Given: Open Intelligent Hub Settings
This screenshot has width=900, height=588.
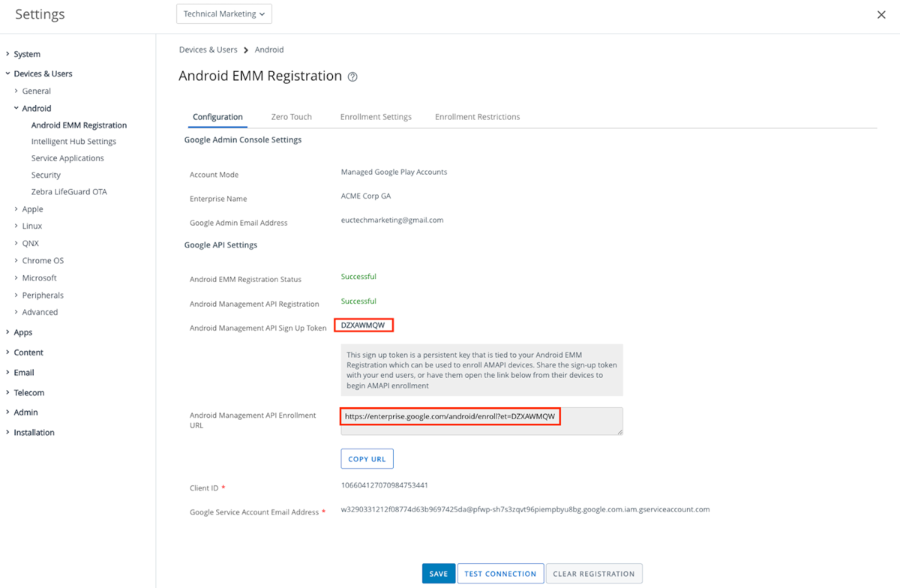Looking at the screenshot, I should pyautogui.click(x=73, y=141).
